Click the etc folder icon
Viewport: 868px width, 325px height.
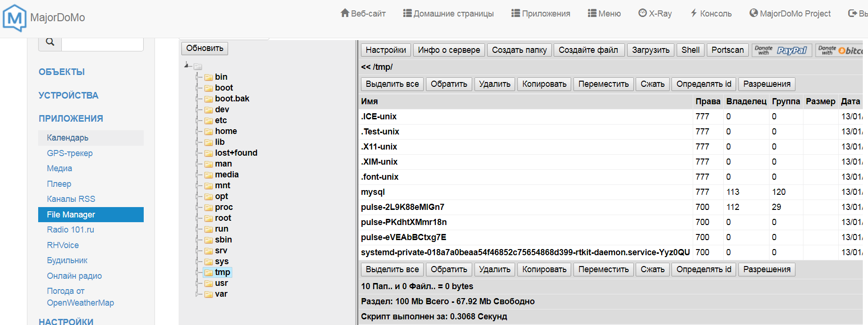[208, 121]
